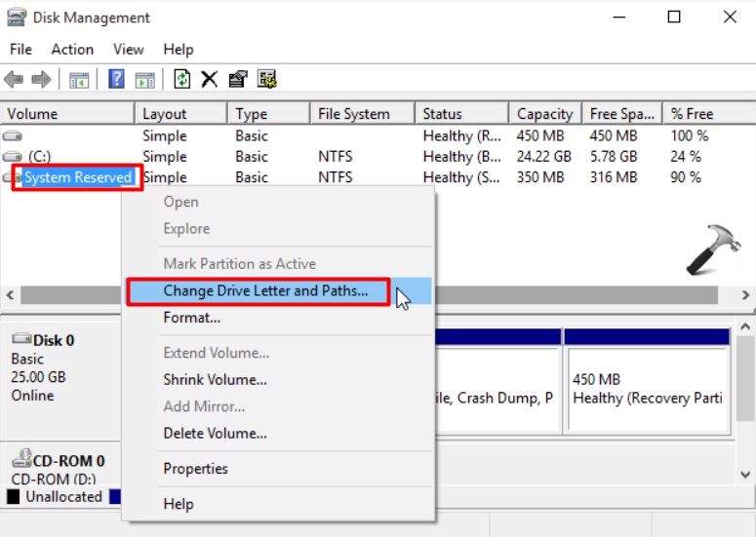Click Add Mirror... context menu entry
Screen dimensions: 756x537
pos(279,406)
